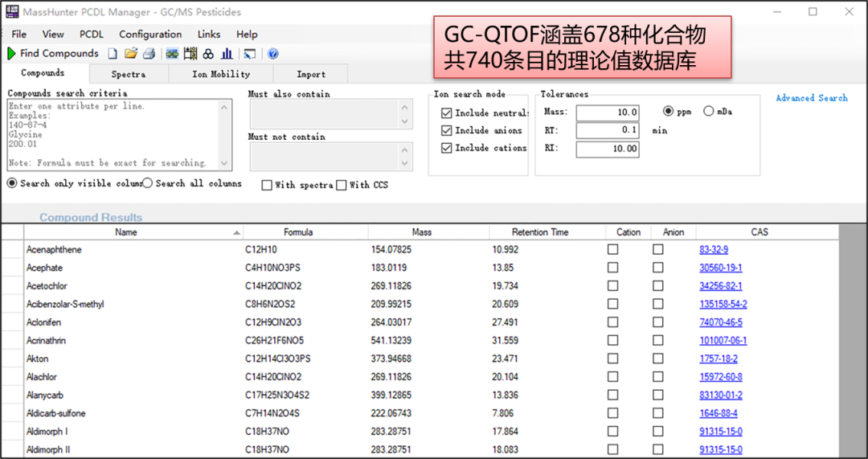Check the Cation box for Acenaphthene
Image resolution: width=868 pixels, height=459 pixels.
pyautogui.click(x=612, y=250)
